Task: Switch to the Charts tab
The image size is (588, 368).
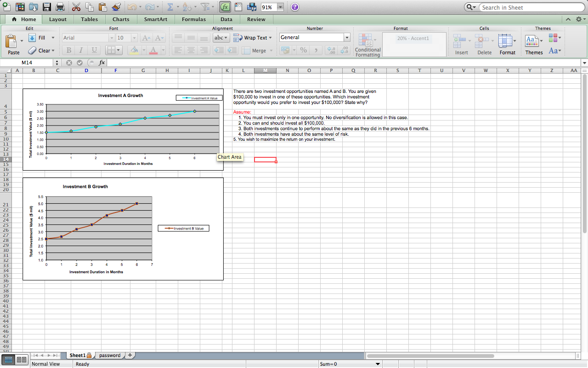Action: [x=121, y=19]
